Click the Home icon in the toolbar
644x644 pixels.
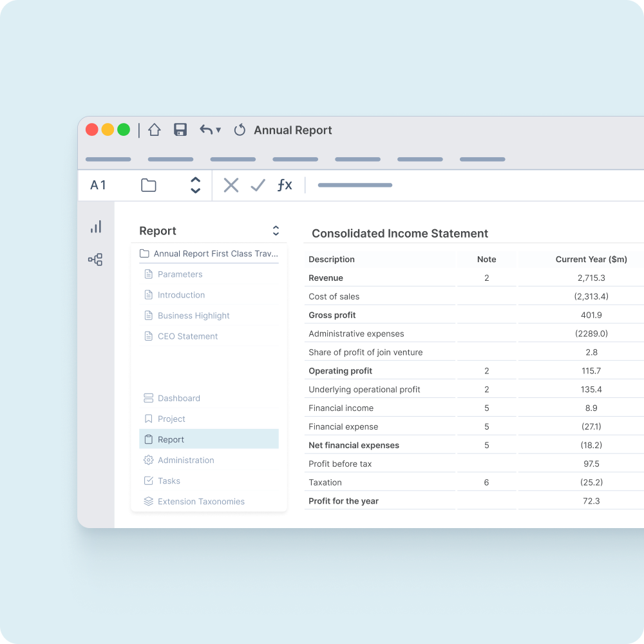click(x=155, y=129)
